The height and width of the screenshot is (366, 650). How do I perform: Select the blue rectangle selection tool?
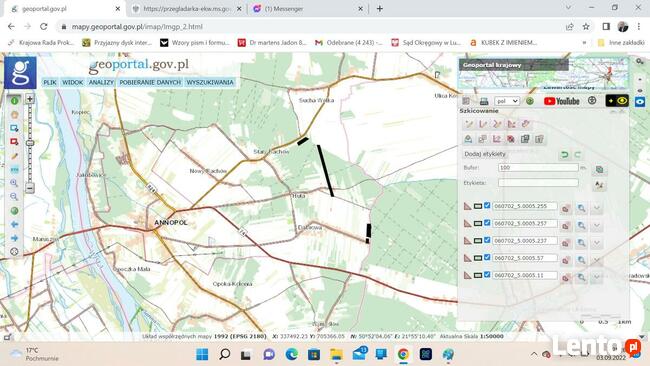[15, 128]
